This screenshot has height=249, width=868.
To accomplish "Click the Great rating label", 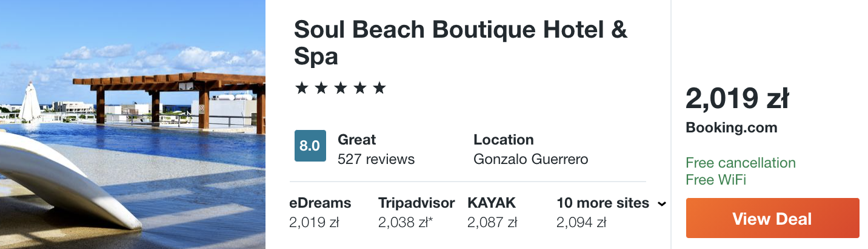I will tap(356, 140).
